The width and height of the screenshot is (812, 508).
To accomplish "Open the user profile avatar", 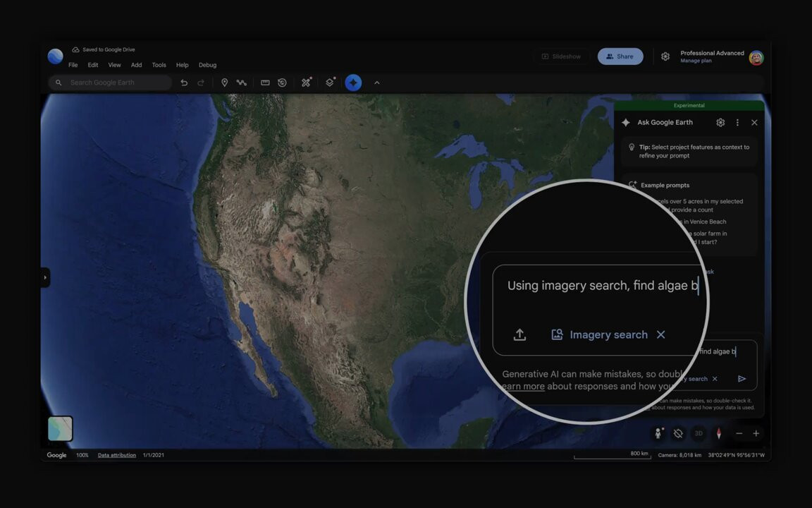I will coord(756,58).
